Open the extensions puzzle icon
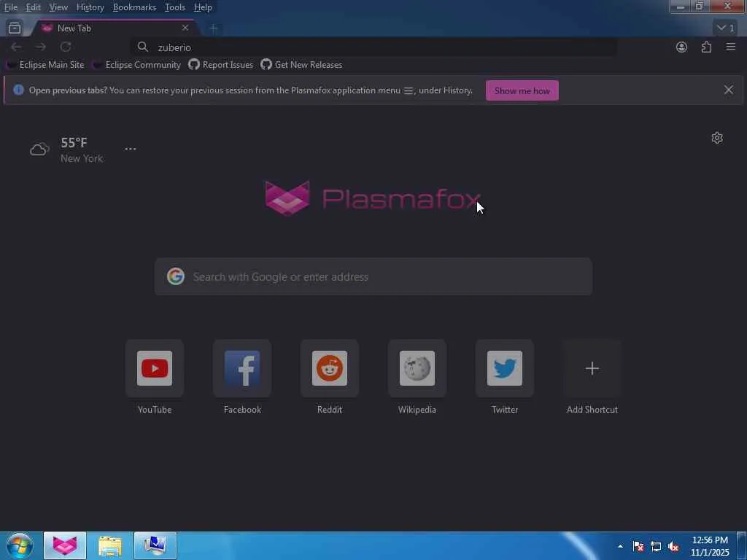Image resolution: width=747 pixels, height=560 pixels. click(x=706, y=47)
